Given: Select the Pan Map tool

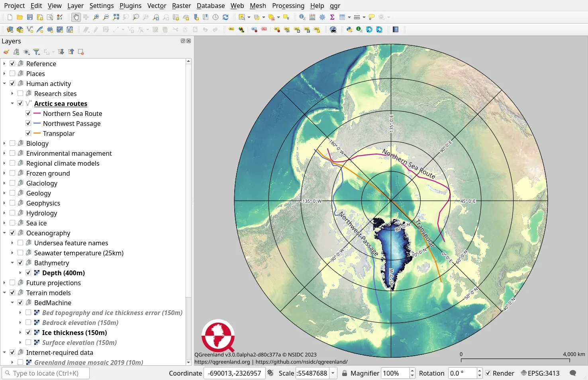Looking at the screenshot, I should point(76,17).
